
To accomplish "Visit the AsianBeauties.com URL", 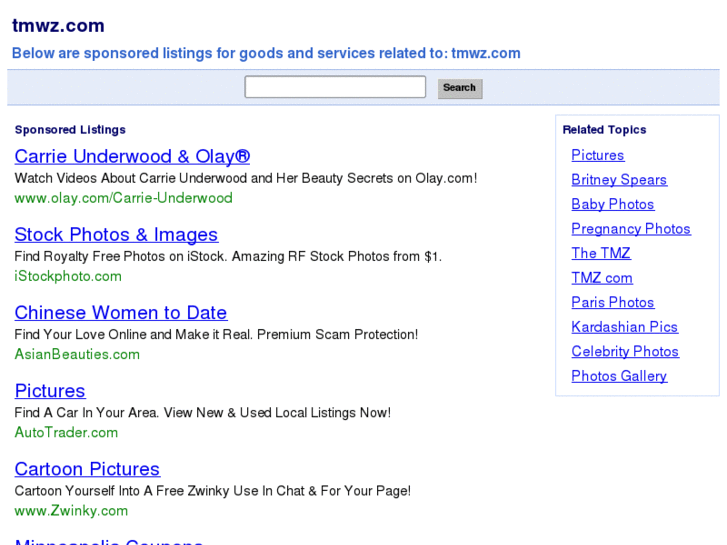I will [77, 354].
